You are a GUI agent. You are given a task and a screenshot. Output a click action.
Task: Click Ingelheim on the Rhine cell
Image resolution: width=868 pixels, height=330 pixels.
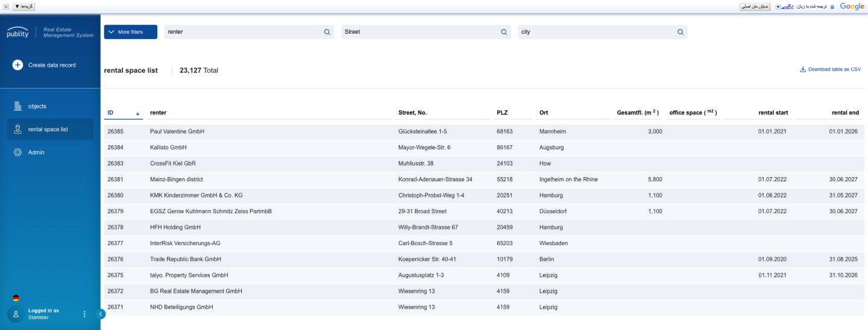(x=568, y=179)
